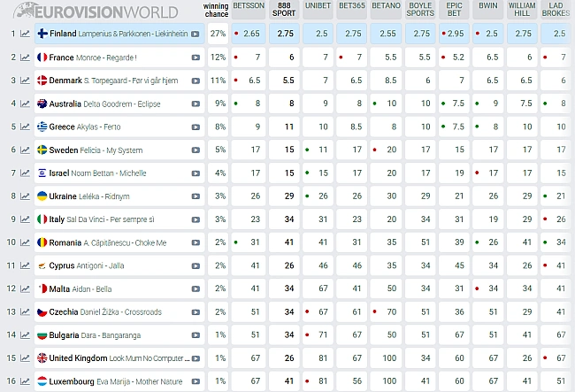Play the video for Sweden's My System
This screenshot has width=575, height=392.
point(195,150)
